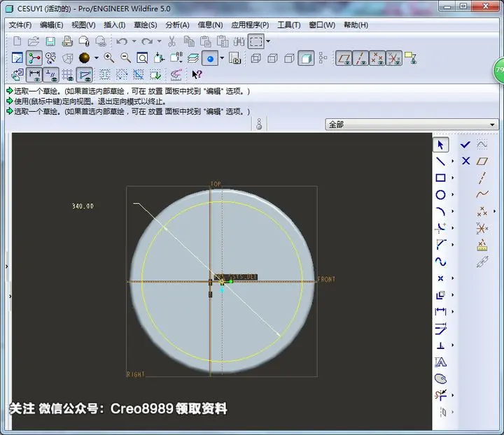Select the Circle sketch tool
Image resolution: width=504 pixels, height=435 pixels.
440,194
